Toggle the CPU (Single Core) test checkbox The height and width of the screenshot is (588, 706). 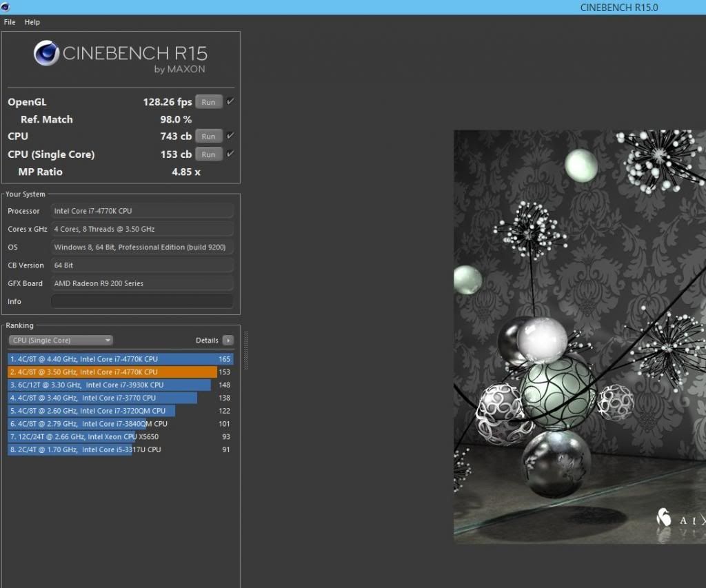tap(230, 154)
